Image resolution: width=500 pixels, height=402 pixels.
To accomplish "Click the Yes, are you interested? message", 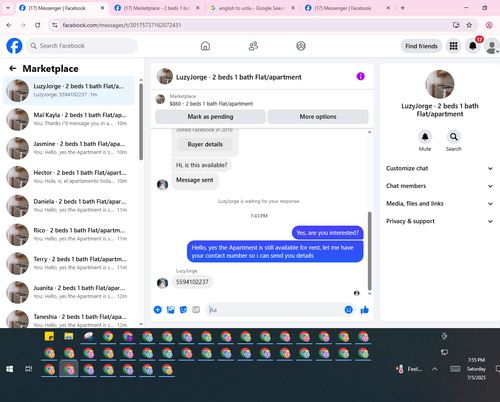I will [x=328, y=233].
